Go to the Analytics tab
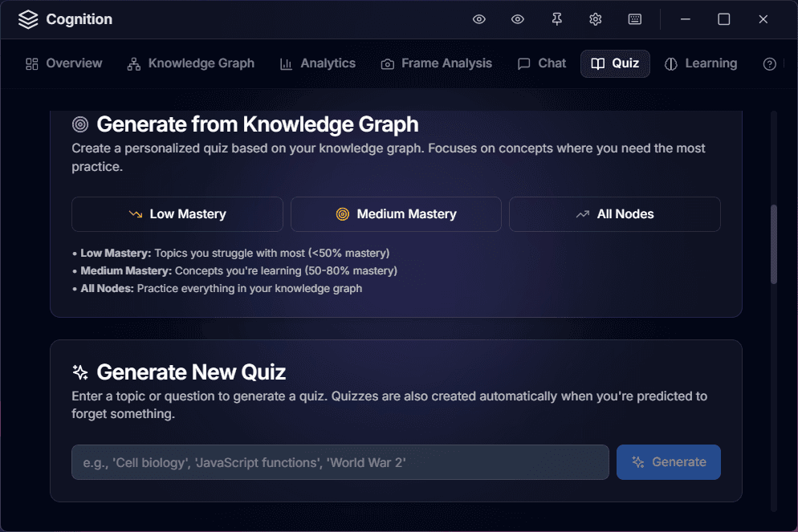The width and height of the screenshot is (798, 532). [x=317, y=63]
